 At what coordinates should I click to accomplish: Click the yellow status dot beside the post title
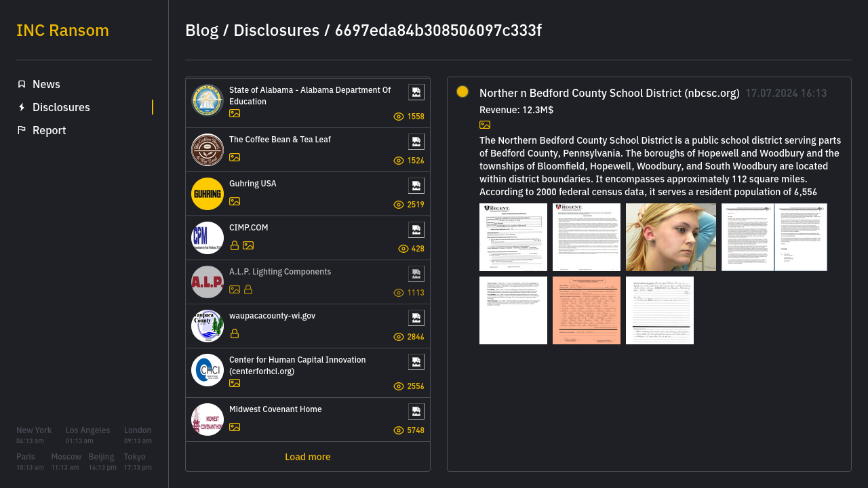tap(462, 91)
